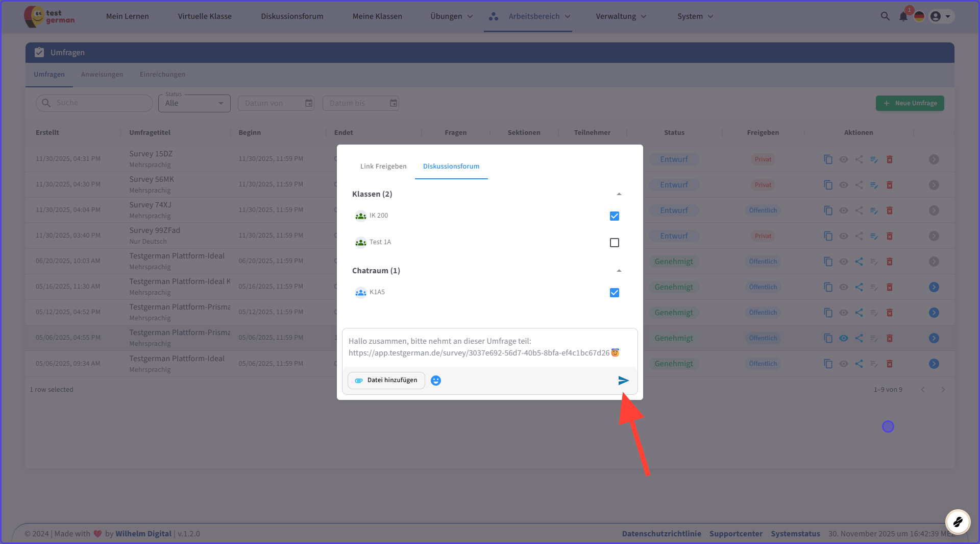
Task: Send the survey message with paper plane icon
Action: [623, 381]
